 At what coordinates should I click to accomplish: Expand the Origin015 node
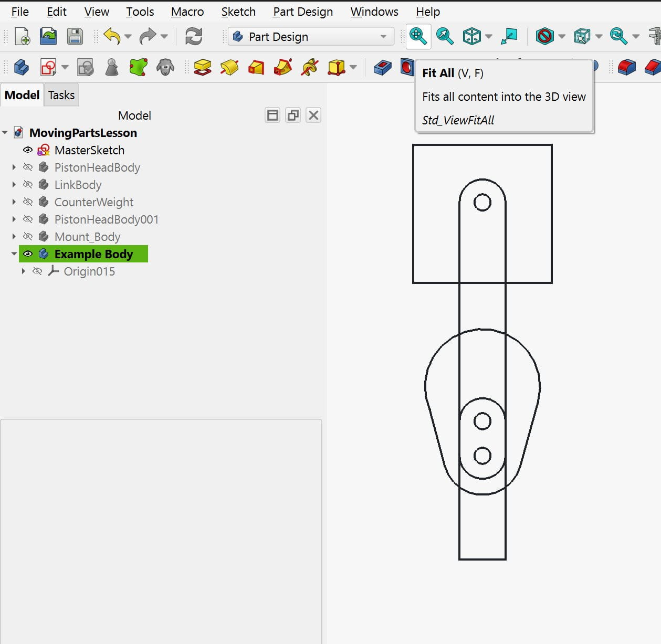click(x=24, y=271)
